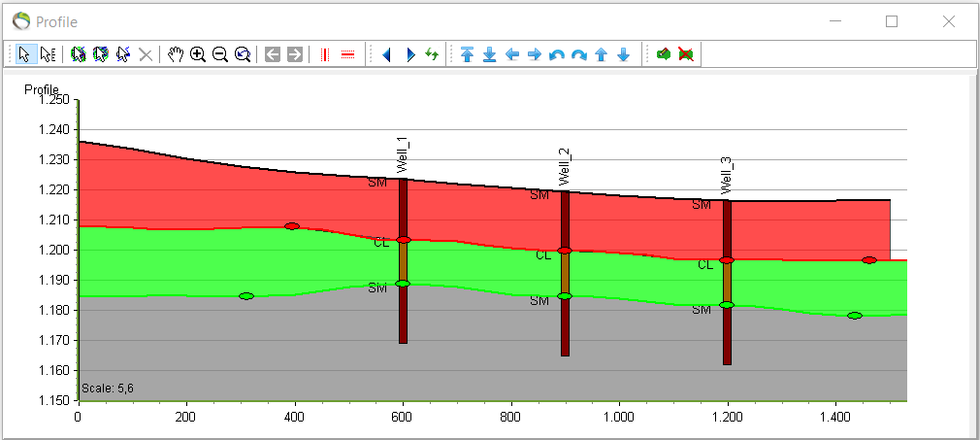This screenshot has width=980, height=440.
Task: Click the green node near distance 1.430
Action: (855, 316)
